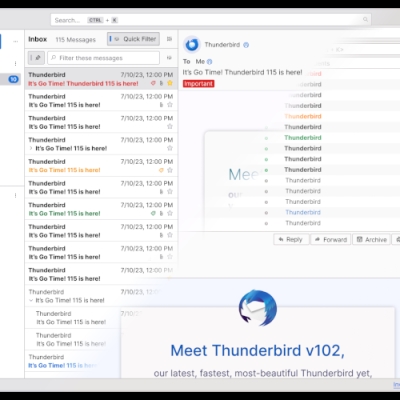Click the Inbox folder title
Screen dimensions: 400x400
tap(38, 39)
